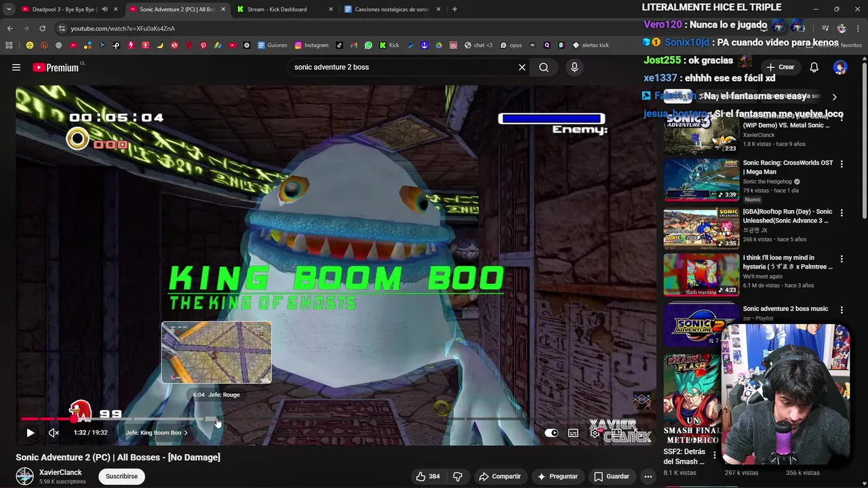Unmute the video with the speaker icon

click(x=54, y=432)
